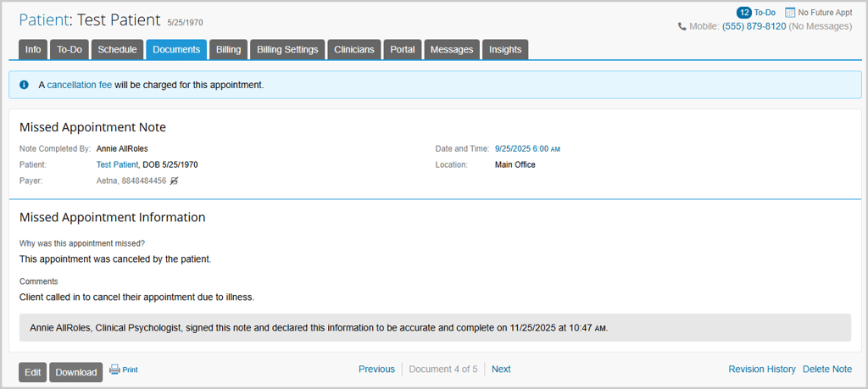Switch to the Insights tab

(x=505, y=50)
